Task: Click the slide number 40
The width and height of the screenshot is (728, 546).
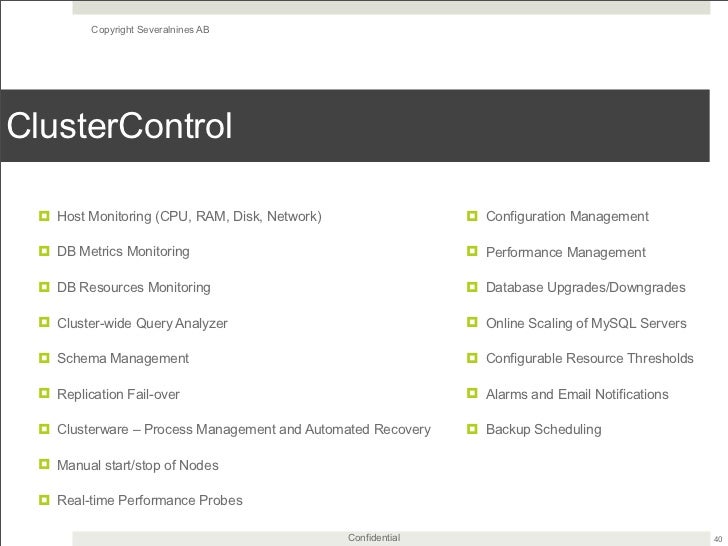Action: [716, 538]
